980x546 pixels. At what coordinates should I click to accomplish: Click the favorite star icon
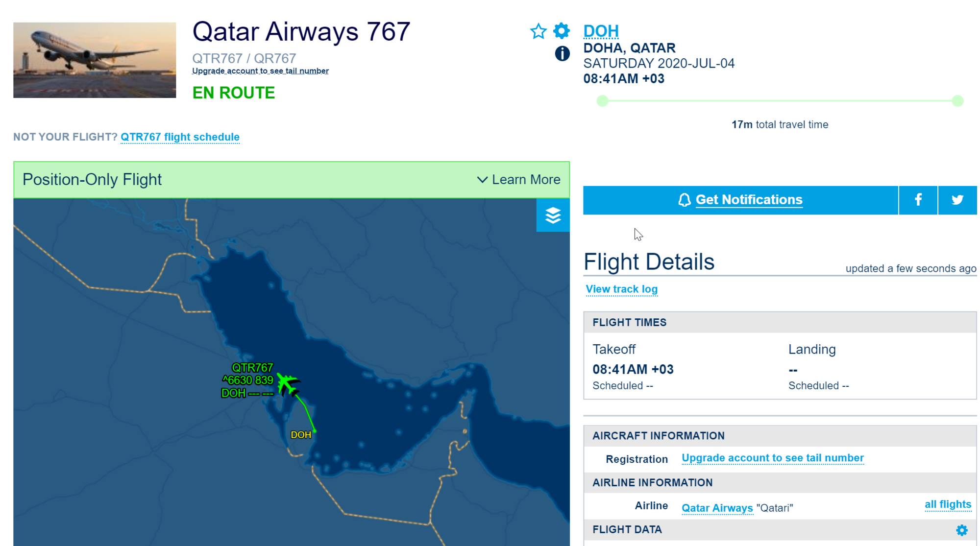click(538, 31)
